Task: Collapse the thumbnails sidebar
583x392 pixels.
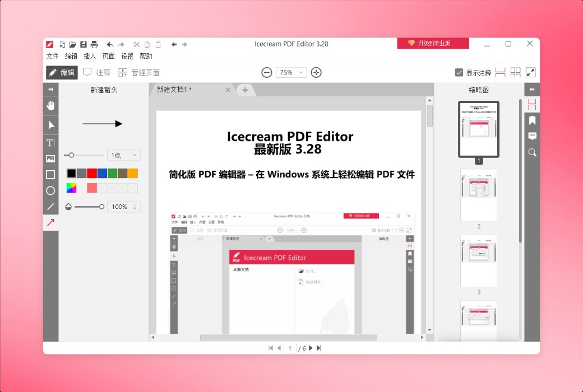Action: coord(531,89)
